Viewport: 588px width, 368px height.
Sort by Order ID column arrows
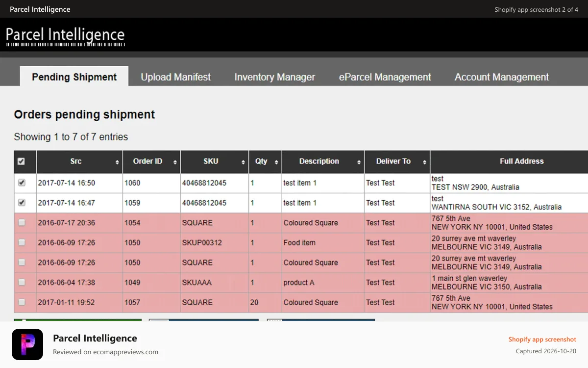click(175, 162)
